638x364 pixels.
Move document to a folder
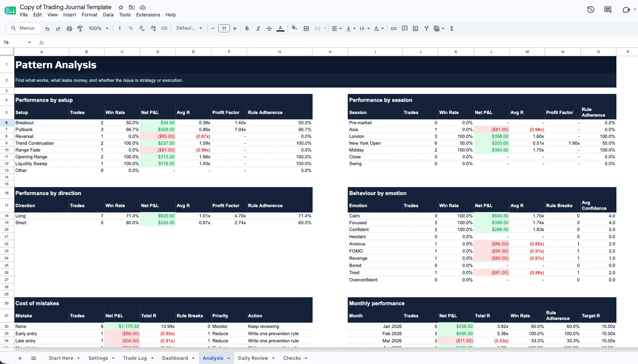point(132,7)
